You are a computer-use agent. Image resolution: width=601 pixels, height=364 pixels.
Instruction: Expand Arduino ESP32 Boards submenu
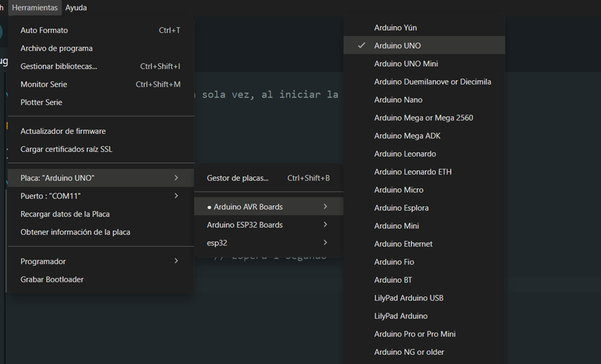(269, 225)
